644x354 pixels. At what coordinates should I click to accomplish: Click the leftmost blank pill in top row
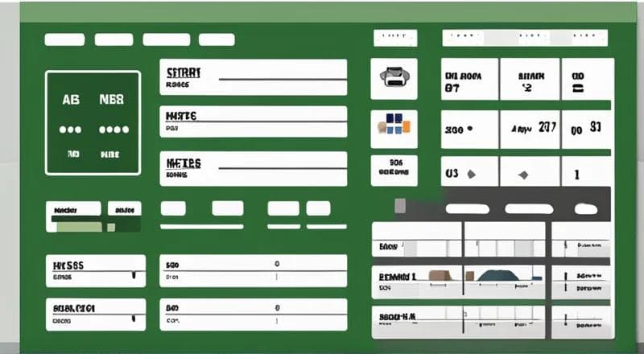click(x=64, y=40)
